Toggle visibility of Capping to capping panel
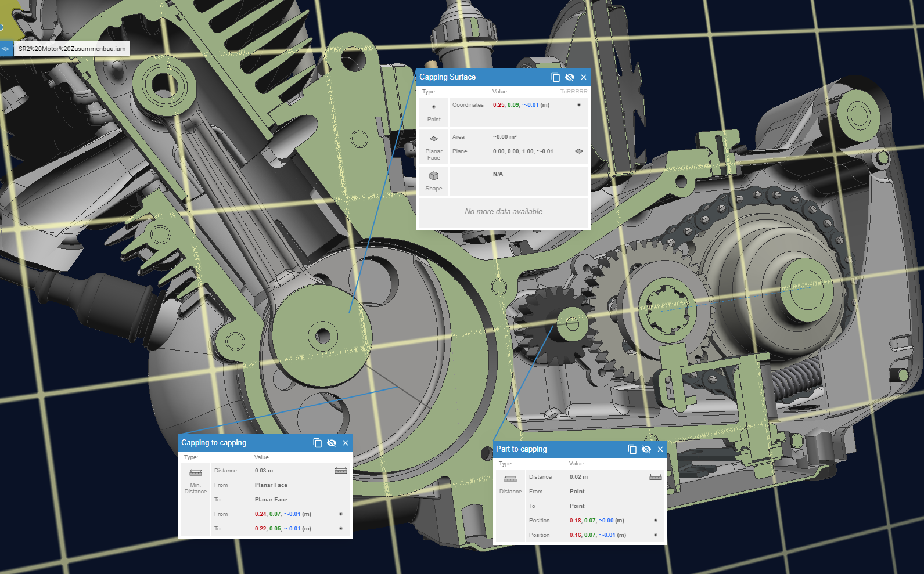 (x=332, y=443)
